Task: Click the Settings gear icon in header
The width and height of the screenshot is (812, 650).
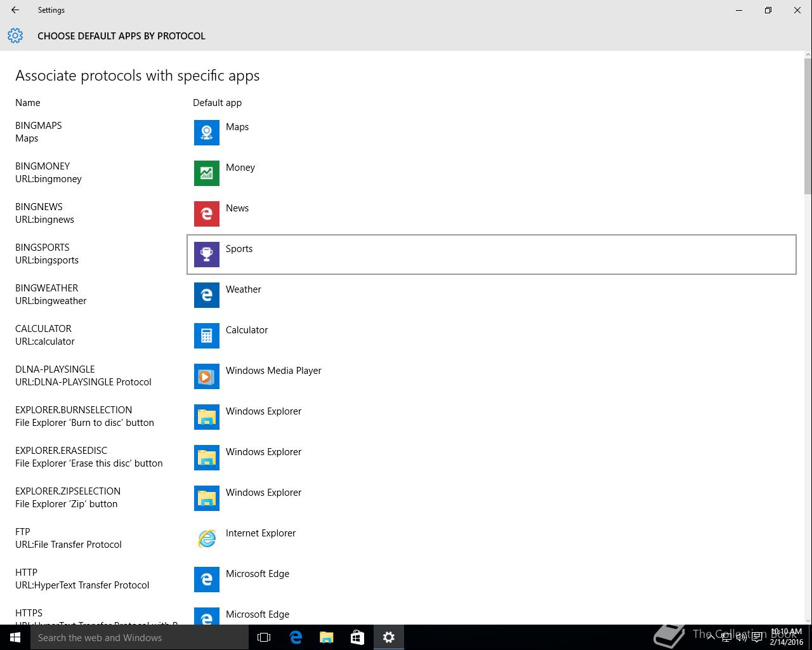Action: click(x=15, y=36)
